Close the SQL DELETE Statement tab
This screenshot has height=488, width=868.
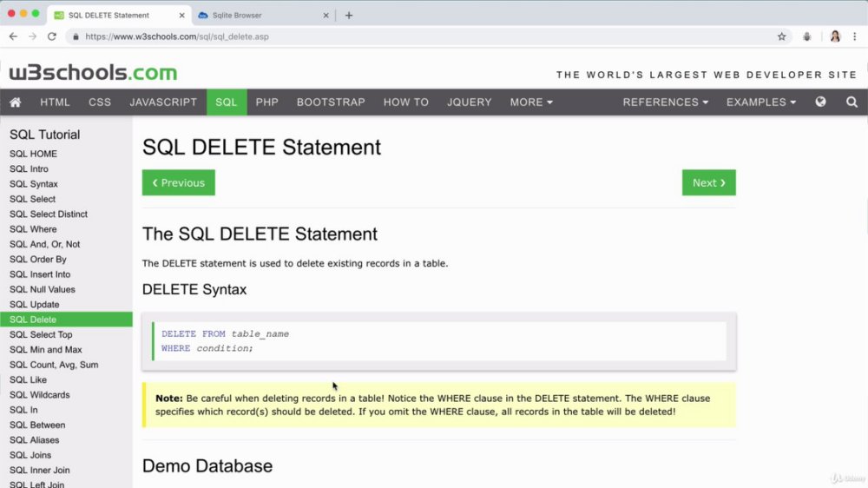click(x=181, y=16)
